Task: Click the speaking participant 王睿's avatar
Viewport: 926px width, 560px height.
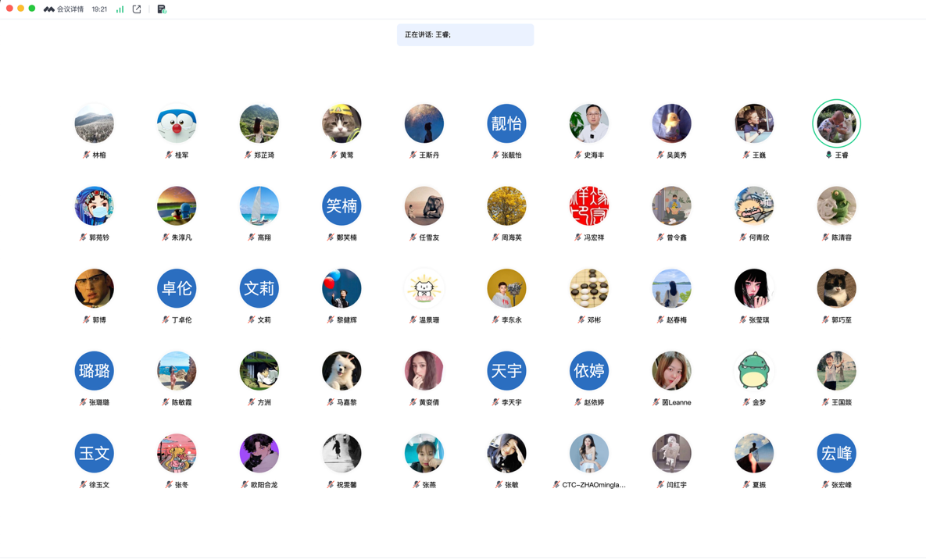Action: click(836, 123)
